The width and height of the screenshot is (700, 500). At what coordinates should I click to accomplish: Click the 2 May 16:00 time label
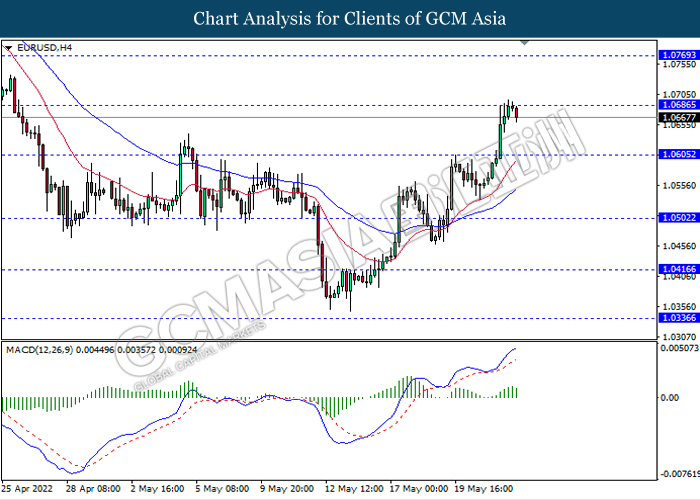coord(158,489)
